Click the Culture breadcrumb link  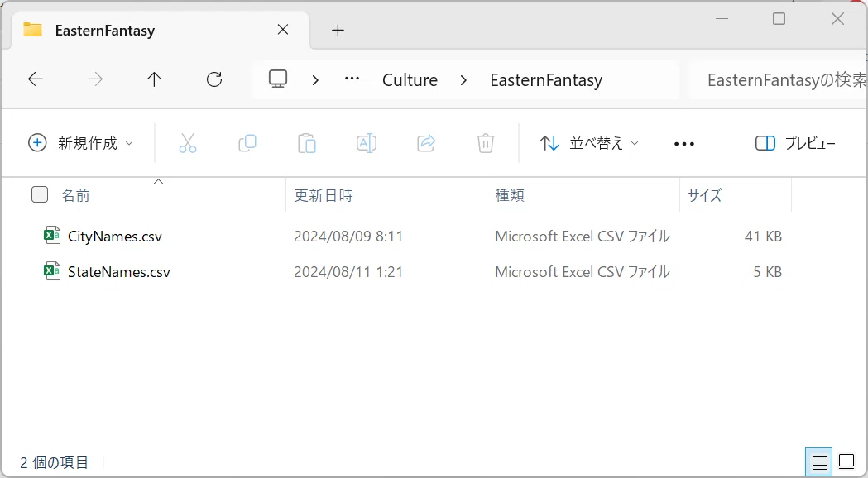[x=410, y=80]
